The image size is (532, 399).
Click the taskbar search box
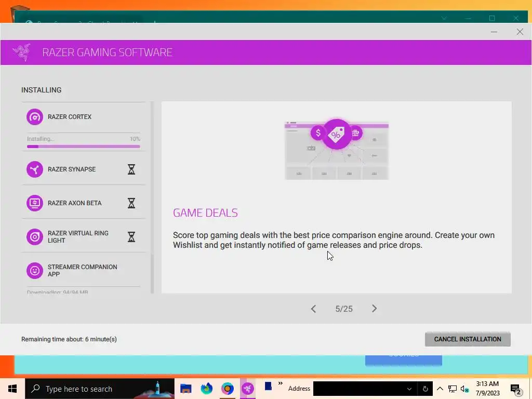100,389
